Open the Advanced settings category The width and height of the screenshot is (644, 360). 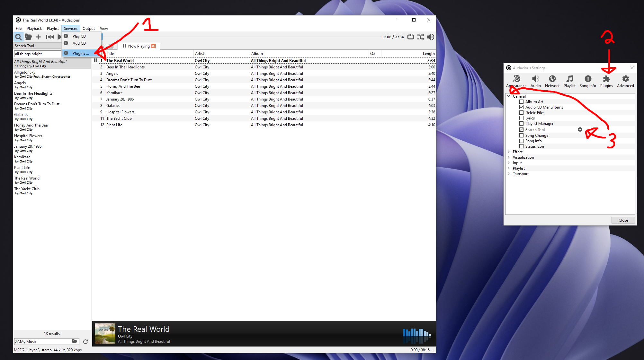(x=625, y=81)
